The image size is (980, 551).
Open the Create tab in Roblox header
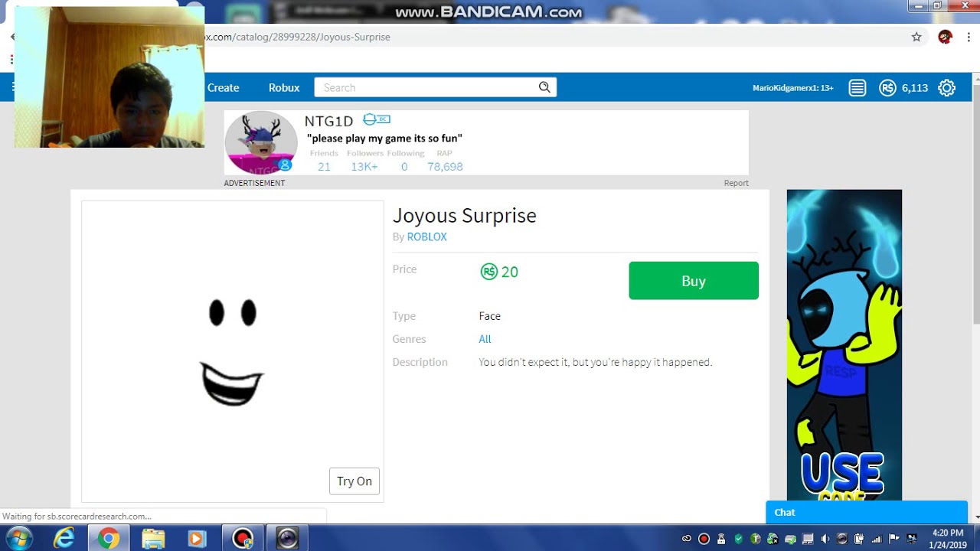pos(223,87)
